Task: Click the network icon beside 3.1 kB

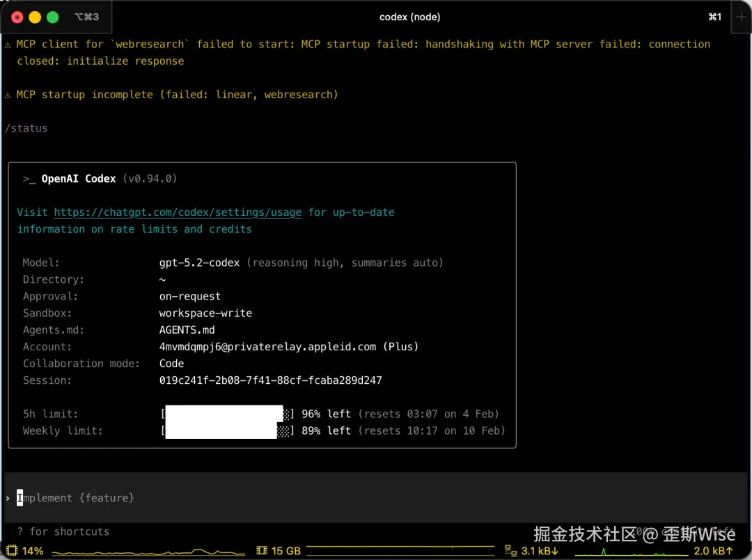Action: tap(511, 550)
